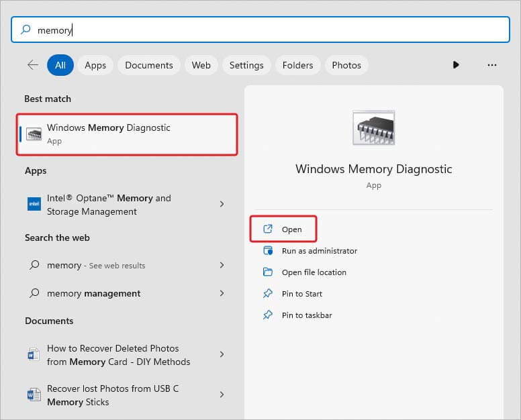Click the Open file location folder icon

(268, 272)
